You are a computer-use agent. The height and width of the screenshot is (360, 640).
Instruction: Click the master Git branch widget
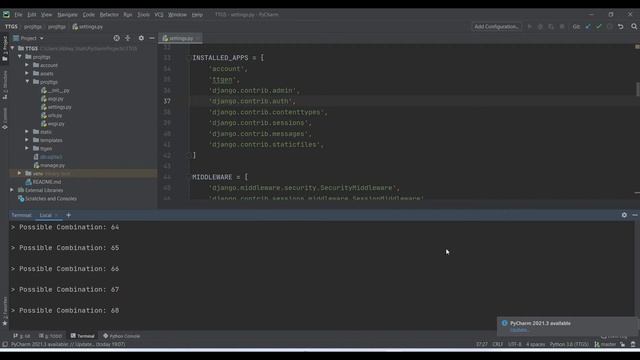point(605,344)
